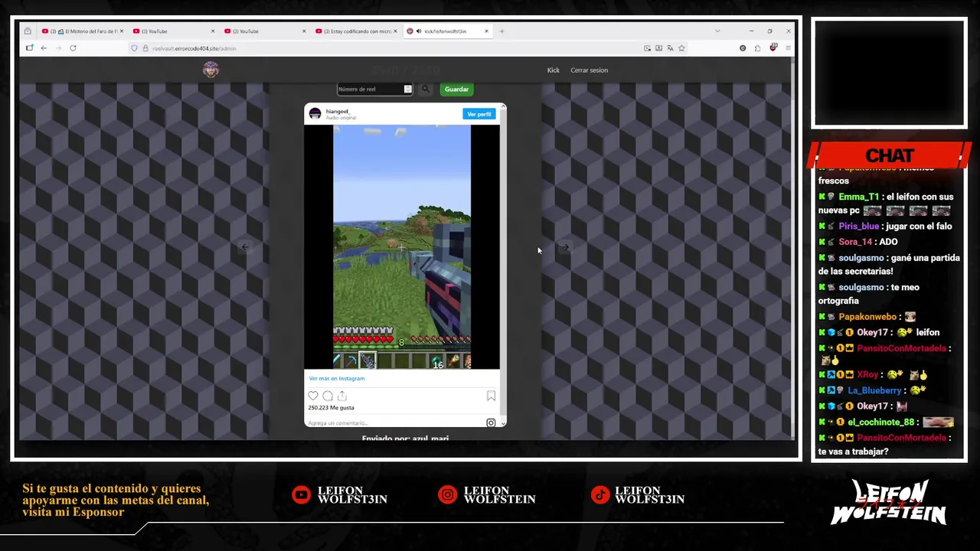Click the browser forward arrow
This screenshot has width=980, height=551.
click(58, 48)
